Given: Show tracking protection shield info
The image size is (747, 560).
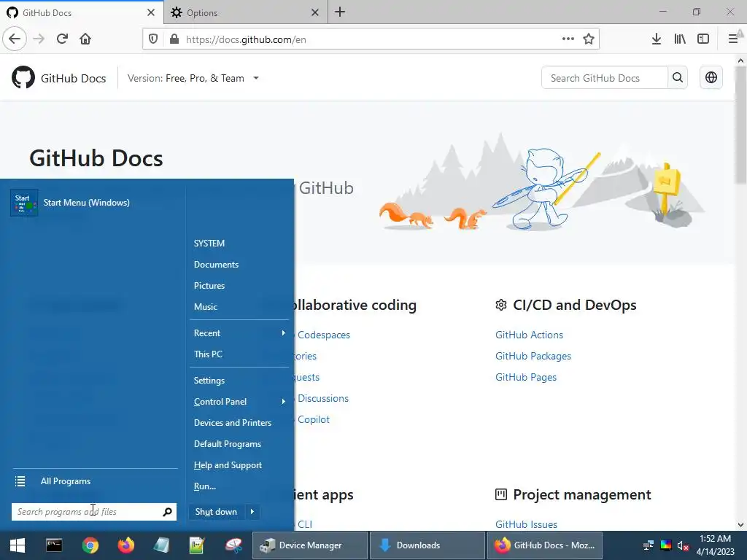Looking at the screenshot, I should [x=153, y=39].
